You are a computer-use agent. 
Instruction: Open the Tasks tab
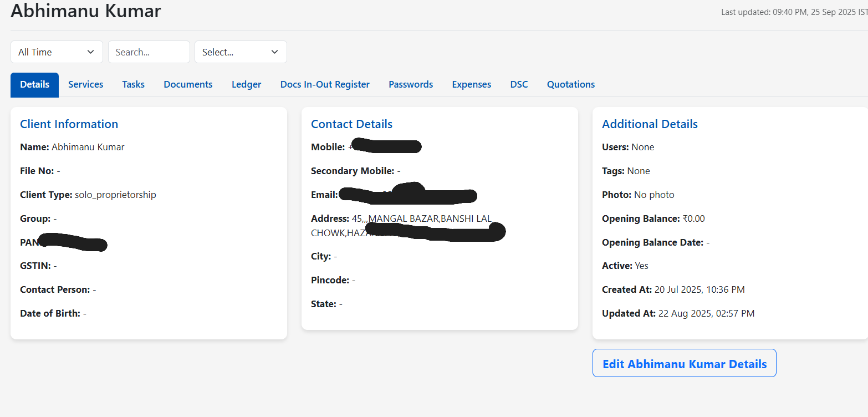click(x=133, y=84)
